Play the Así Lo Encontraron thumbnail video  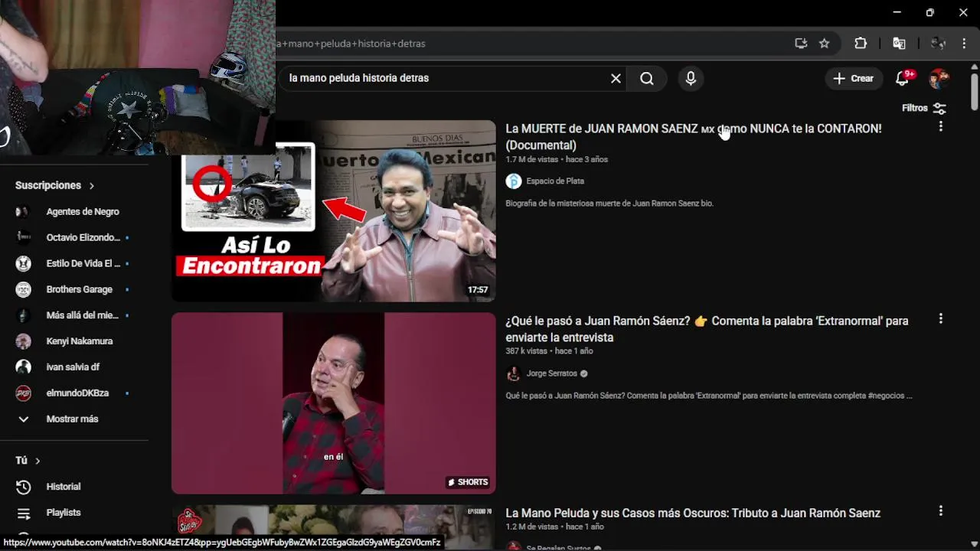click(334, 210)
